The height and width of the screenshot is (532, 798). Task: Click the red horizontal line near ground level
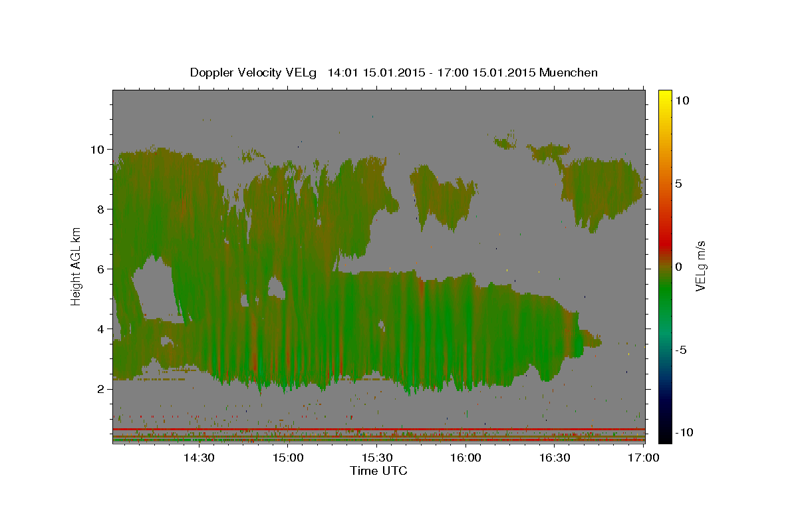[378, 430]
